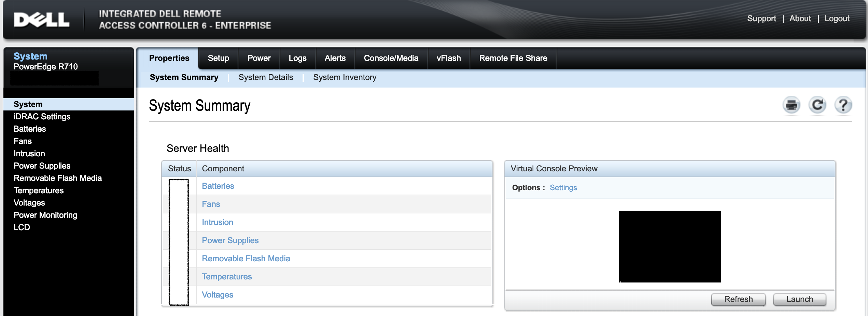The width and height of the screenshot is (868, 316).
Task: Print the System Summary page
Action: [x=791, y=105]
